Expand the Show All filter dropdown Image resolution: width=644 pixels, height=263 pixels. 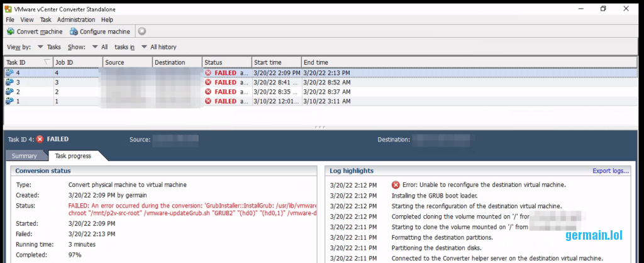click(99, 47)
